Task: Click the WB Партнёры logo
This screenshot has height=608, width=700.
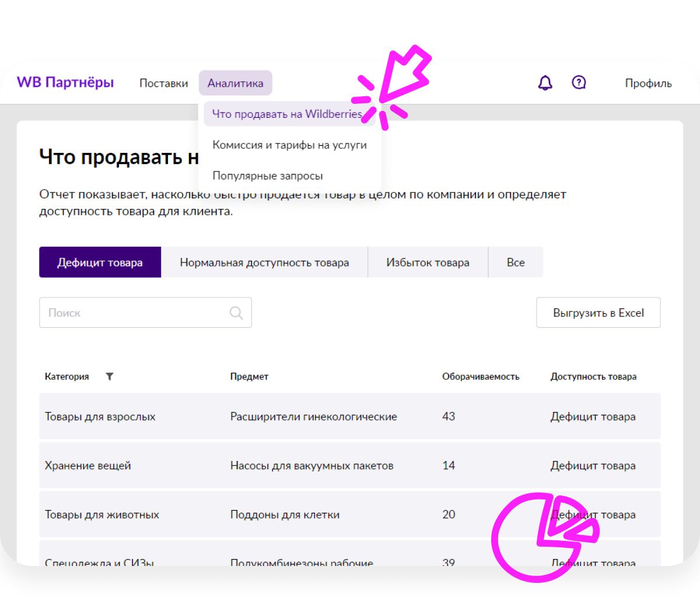Action: point(65,83)
